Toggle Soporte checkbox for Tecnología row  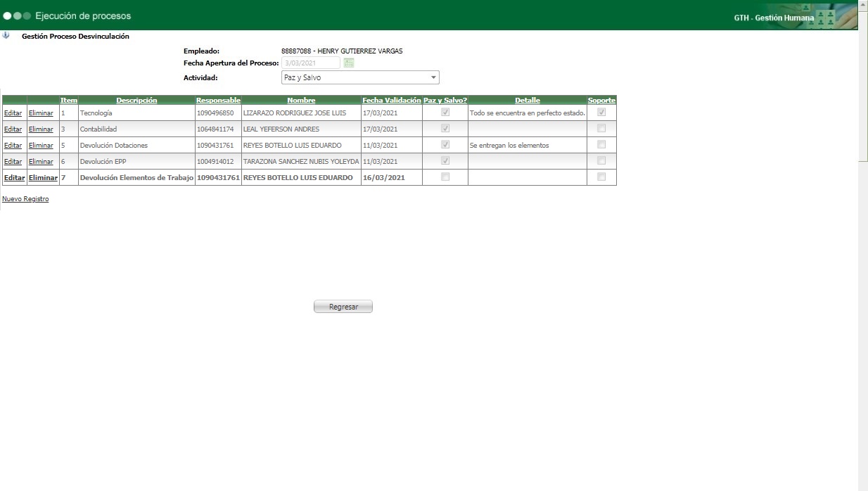coord(601,113)
